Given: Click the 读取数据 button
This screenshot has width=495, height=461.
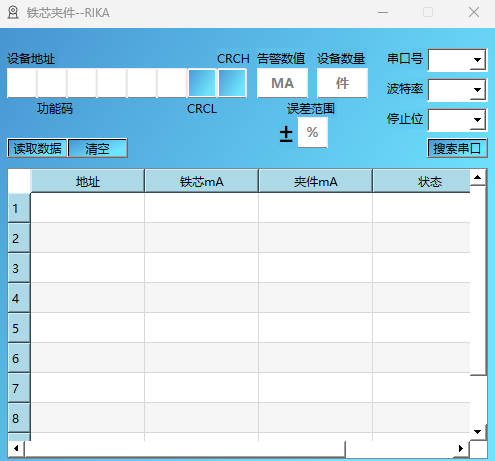Looking at the screenshot, I should pos(37,148).
